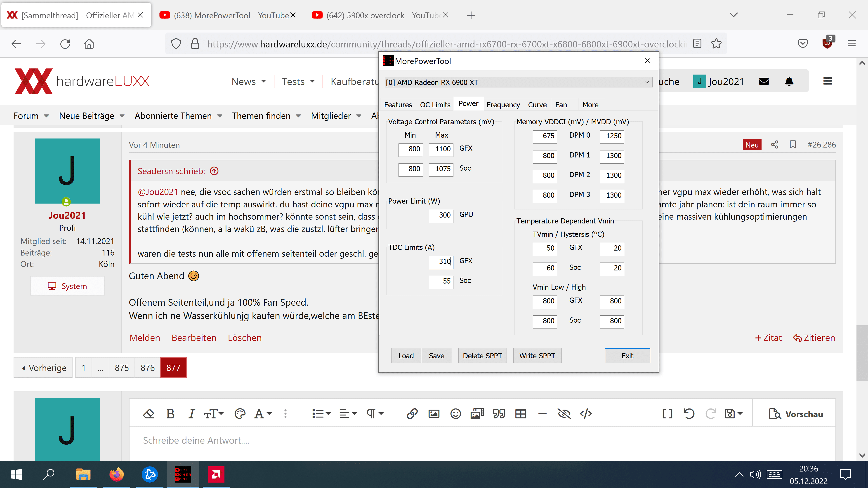Click the Zitieren reply link
Viewport: 868px width, 488px height.
(x=814, y=338)
